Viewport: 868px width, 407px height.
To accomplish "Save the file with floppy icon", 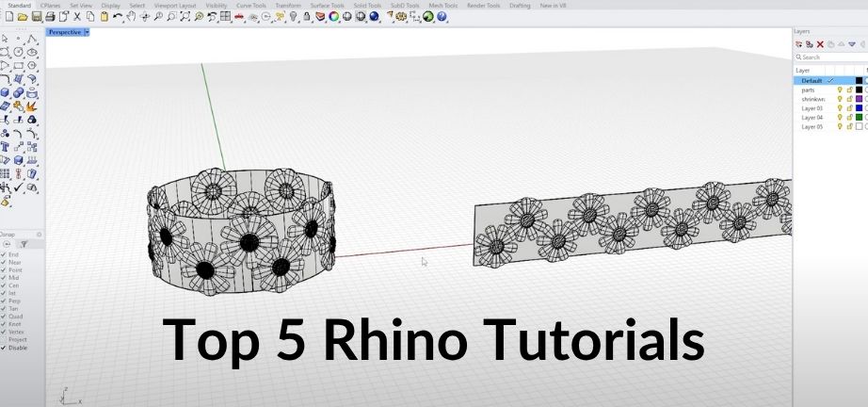I will point(37,17).
